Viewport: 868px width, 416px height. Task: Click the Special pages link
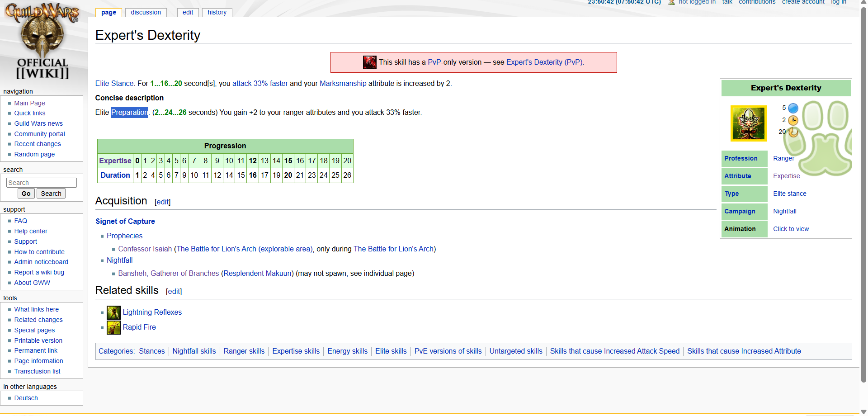point(34,330)
